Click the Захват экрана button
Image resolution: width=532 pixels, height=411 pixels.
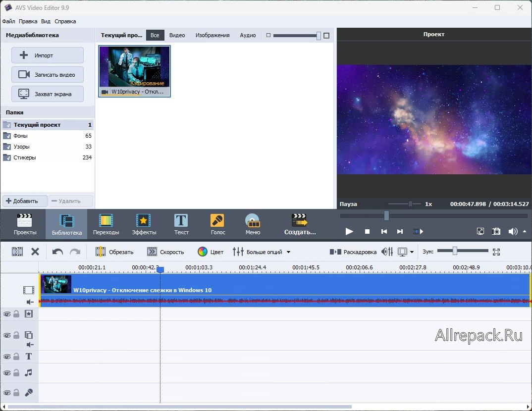48,94
